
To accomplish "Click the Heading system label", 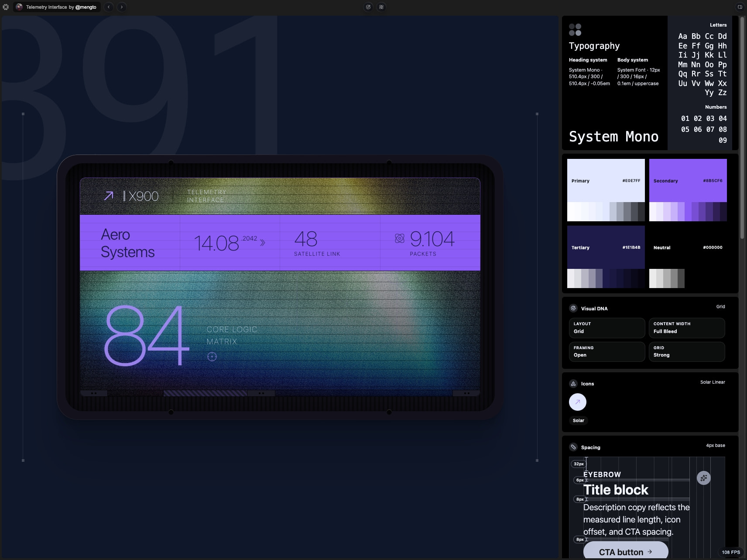I will pyautogui.click(x=588, y=60).
